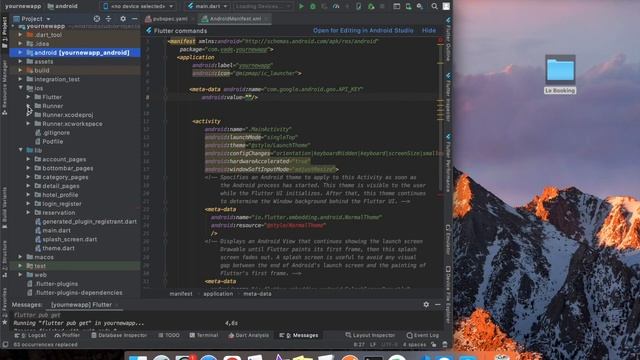This screenshot has height=360, width=640.
Task: Open the Terminal tool window tab
Action: (204, 335)
